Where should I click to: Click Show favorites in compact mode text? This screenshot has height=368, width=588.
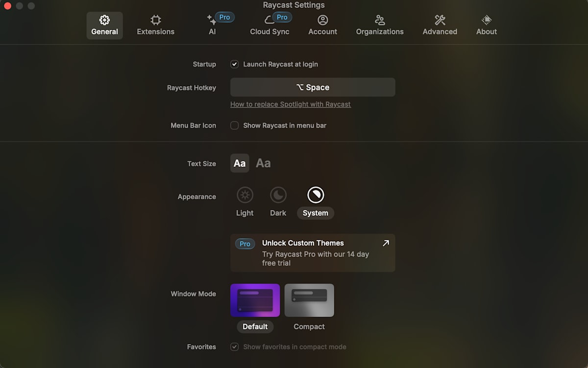pos(295,347)
